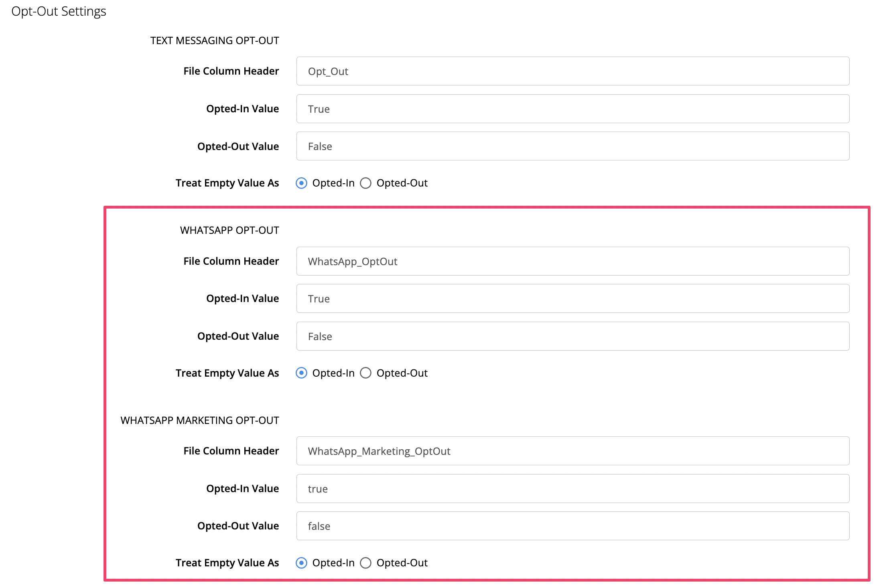
Task: Select Opted-In for WhatsApp Opt-Out empty value
Action: coord(301,373)
